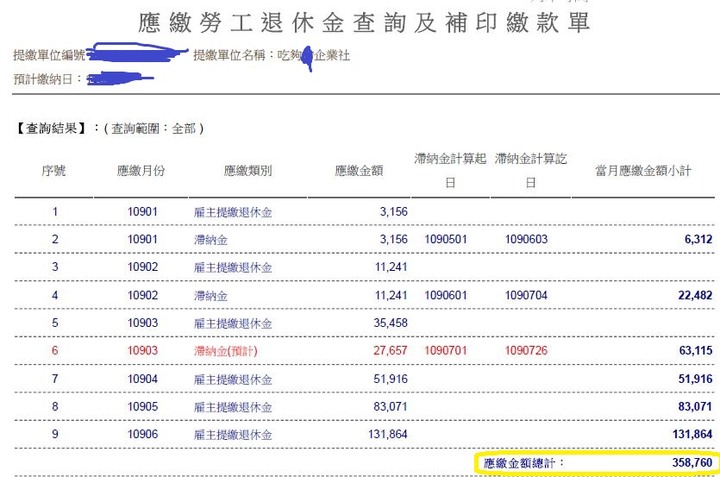Click the 滯納金計算起日 column header
Image resolution: width=720 pixels, height=477 pixels.
(x=450, y=170)
